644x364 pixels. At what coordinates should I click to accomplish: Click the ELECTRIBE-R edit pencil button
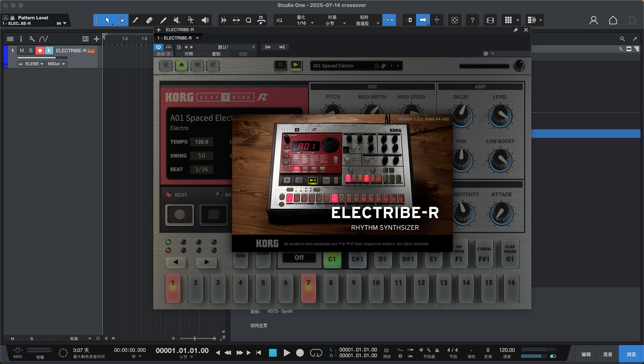click(213, 65)
